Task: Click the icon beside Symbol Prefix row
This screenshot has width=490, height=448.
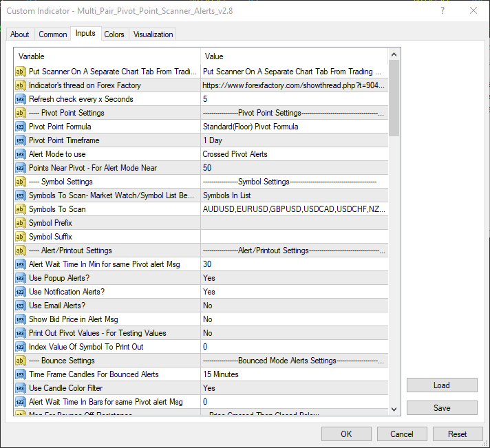Action: pyautogui.click(x=20, y=223)
